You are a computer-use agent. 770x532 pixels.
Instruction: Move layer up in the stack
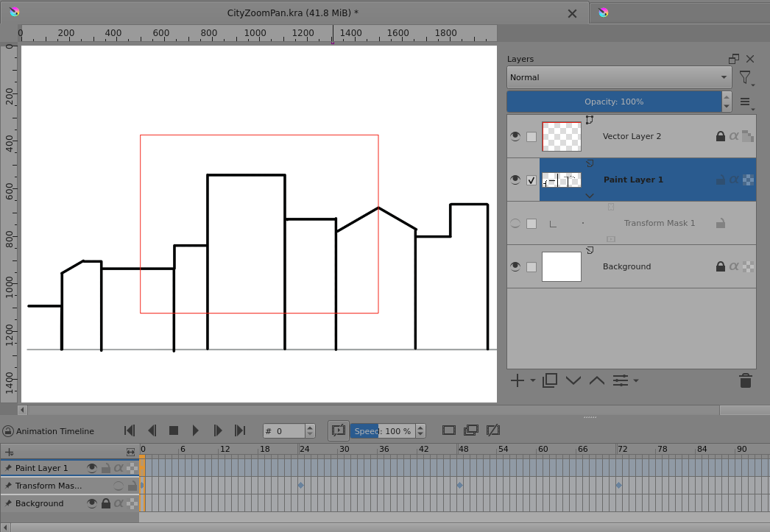click(597, 380)
